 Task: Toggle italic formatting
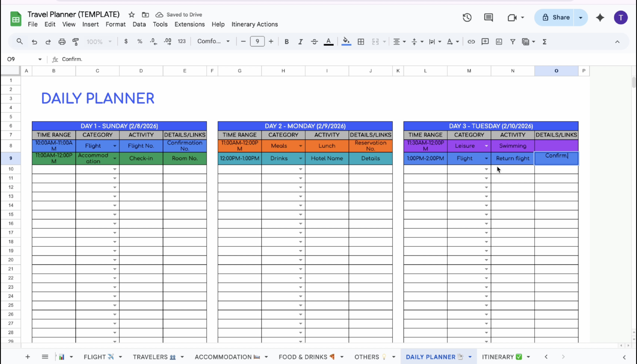pyautogui.click(x=300, y=42)
